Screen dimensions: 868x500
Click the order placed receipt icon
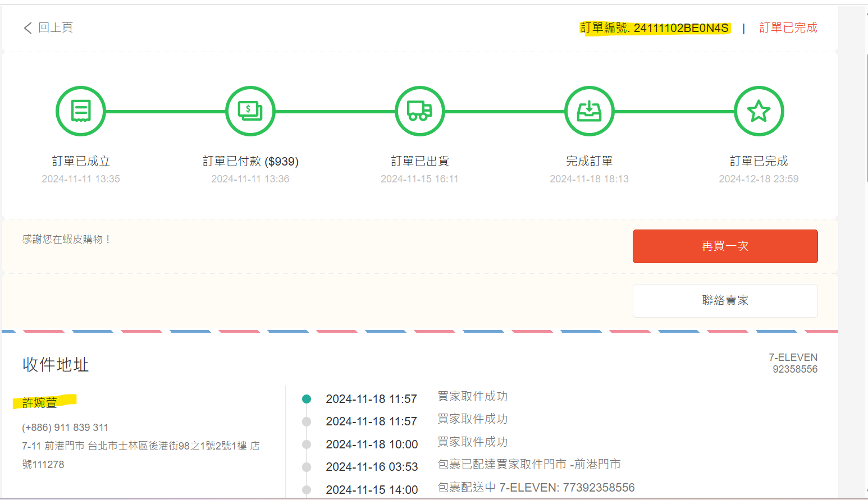point(81,111)
